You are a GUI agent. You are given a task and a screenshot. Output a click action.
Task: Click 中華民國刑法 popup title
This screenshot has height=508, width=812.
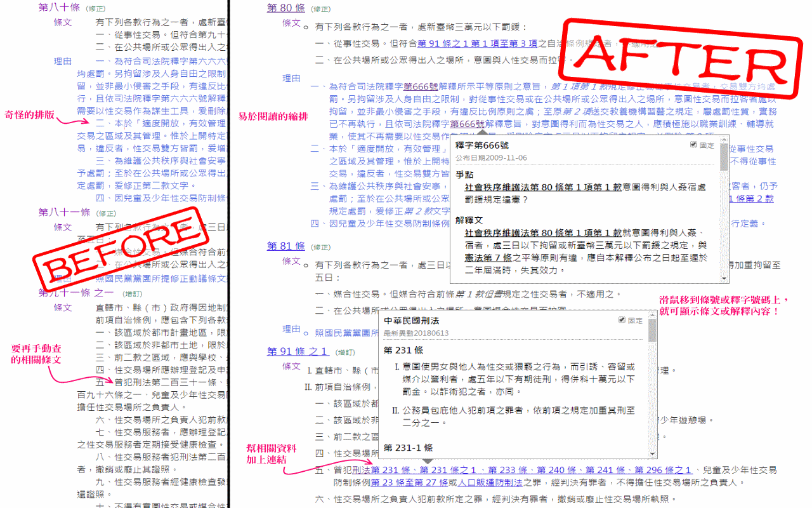pyautogui.click(x=412, y=321)
